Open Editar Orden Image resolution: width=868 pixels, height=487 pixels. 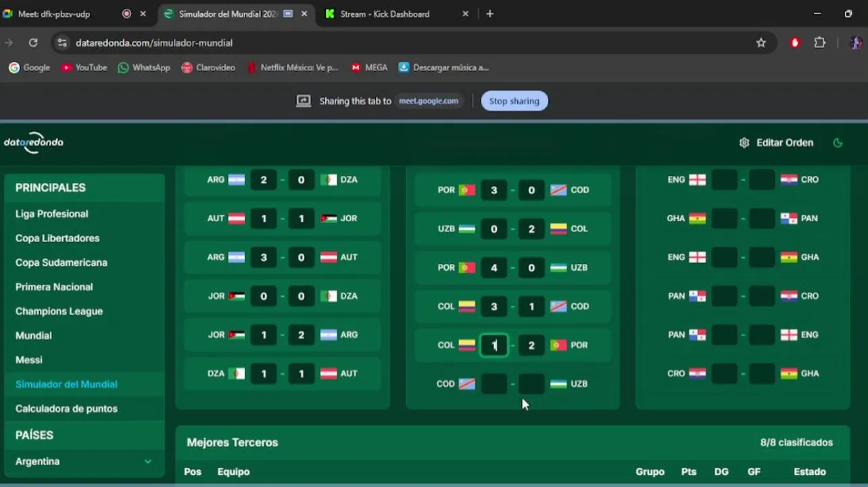777,143
